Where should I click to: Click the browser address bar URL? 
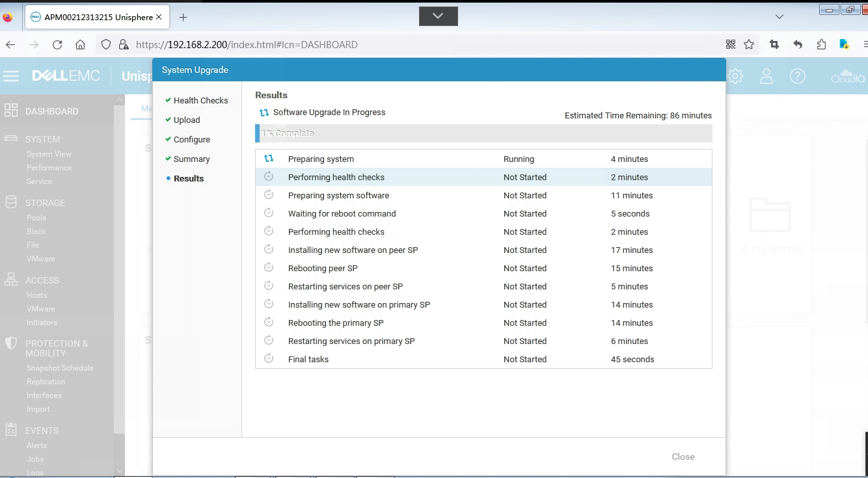247,45
